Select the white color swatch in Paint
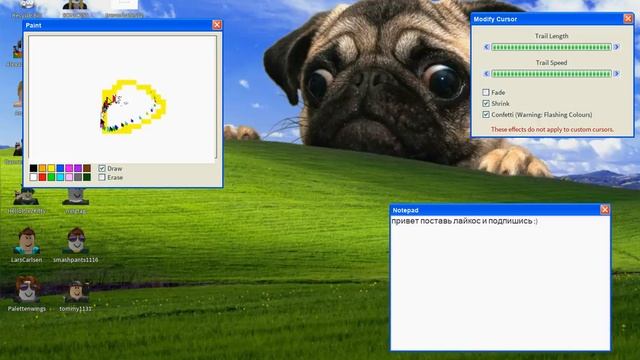Viewport: 640px width, 360px height. pyautogui.click(x=33, y=177)
